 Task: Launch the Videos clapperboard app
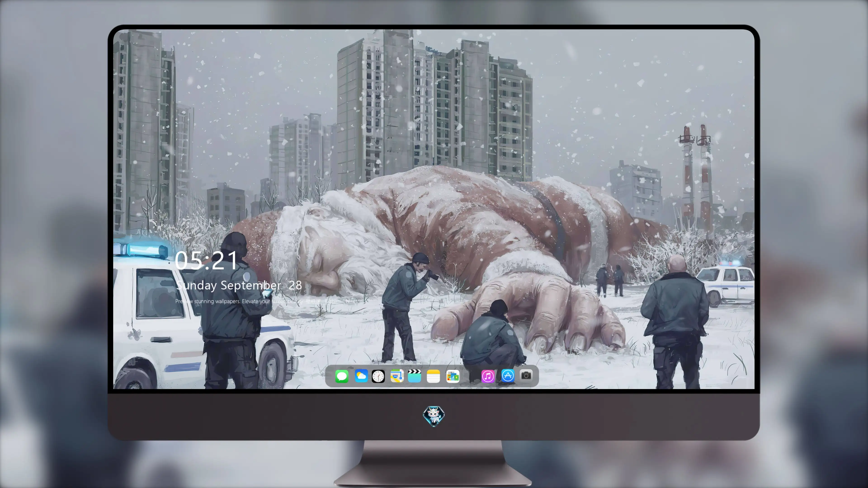pos(415,376)
